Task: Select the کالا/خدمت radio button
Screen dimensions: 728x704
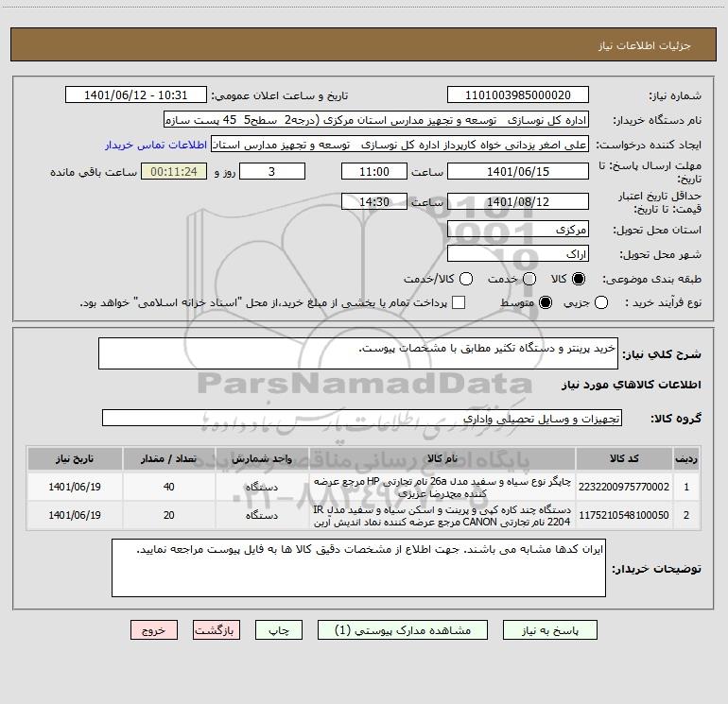Action: point(466,279)
